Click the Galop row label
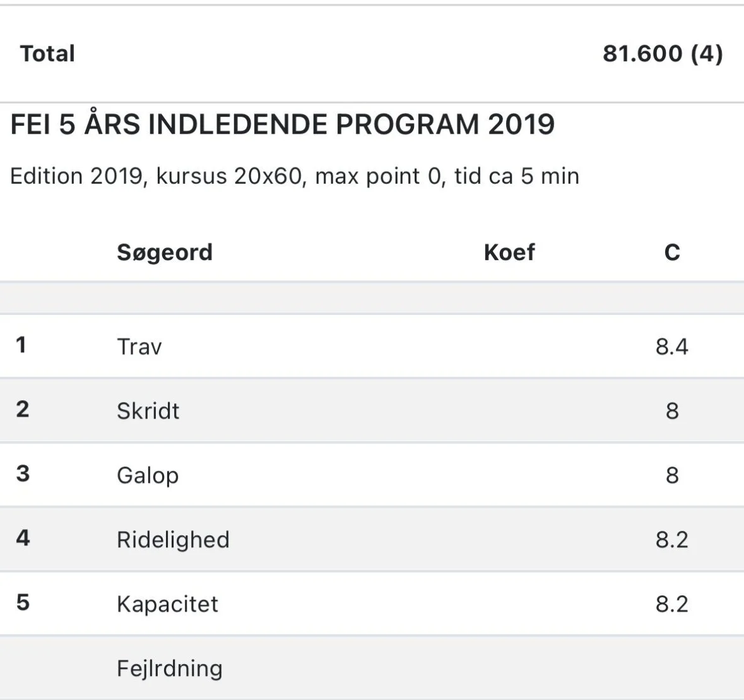Image resolution: width=744 pixels, height=700 pixels. click(148, 475)
